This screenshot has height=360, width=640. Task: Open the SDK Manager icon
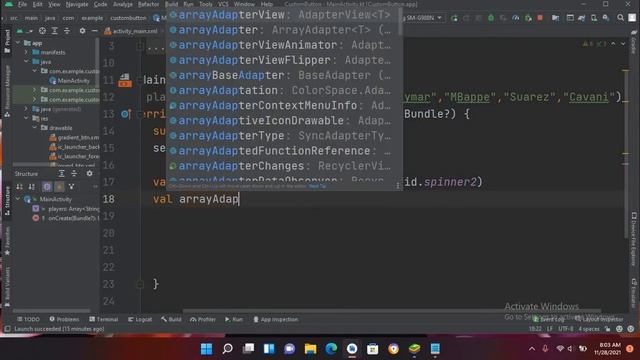606,18
